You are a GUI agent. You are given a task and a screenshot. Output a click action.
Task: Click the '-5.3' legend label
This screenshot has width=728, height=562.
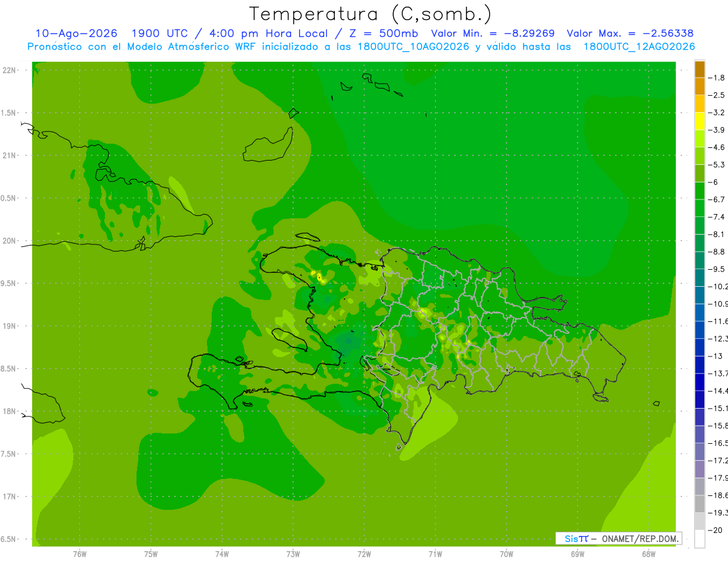coord(716,165)
